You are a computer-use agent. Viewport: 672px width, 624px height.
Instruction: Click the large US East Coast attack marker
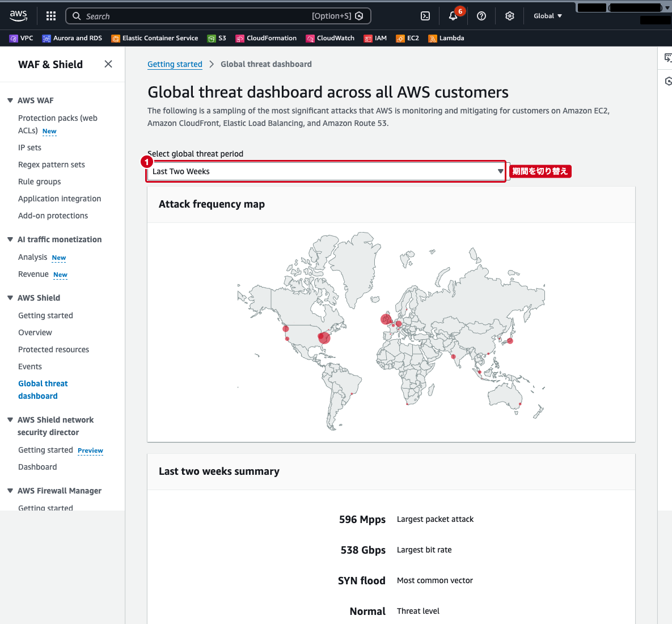[324, 338]
